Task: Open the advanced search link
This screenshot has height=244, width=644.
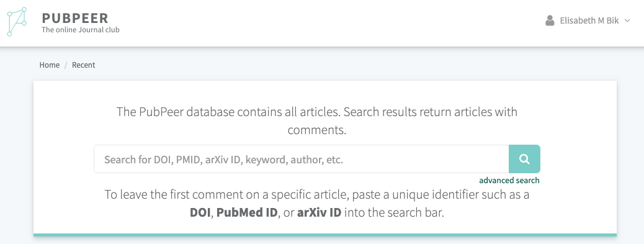Action: coord(509,180)
